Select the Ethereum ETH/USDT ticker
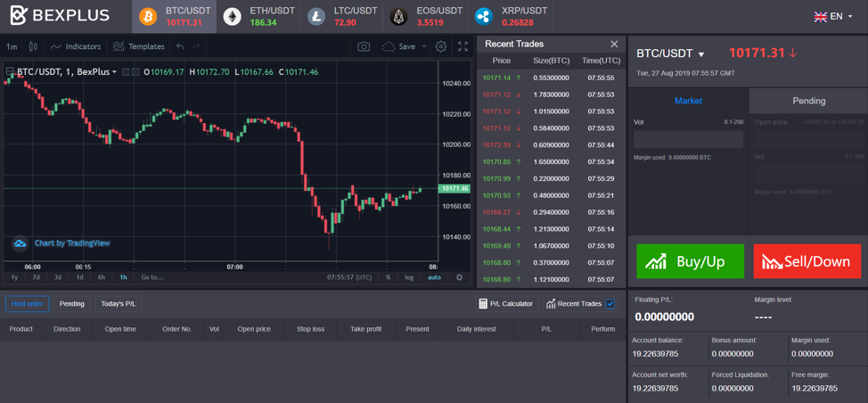Image resolution: width=868 pixels, height=403 pixels. [258, 17]
